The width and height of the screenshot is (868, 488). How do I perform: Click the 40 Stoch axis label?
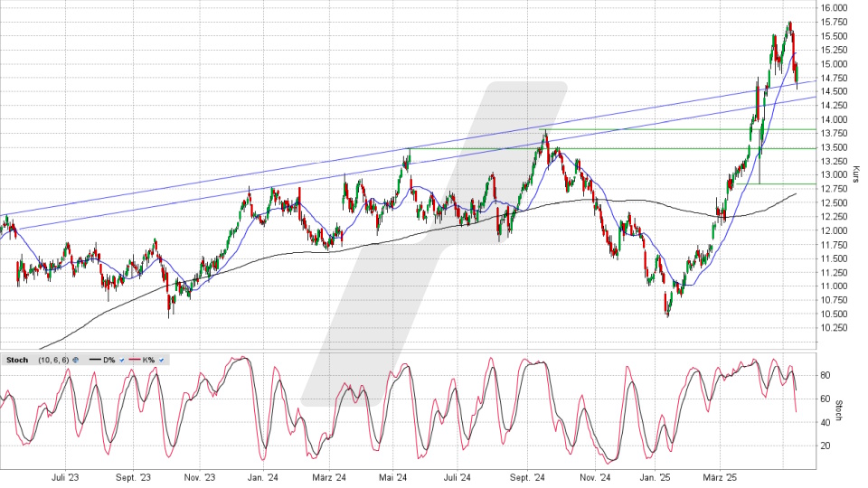tap(826, 422)
